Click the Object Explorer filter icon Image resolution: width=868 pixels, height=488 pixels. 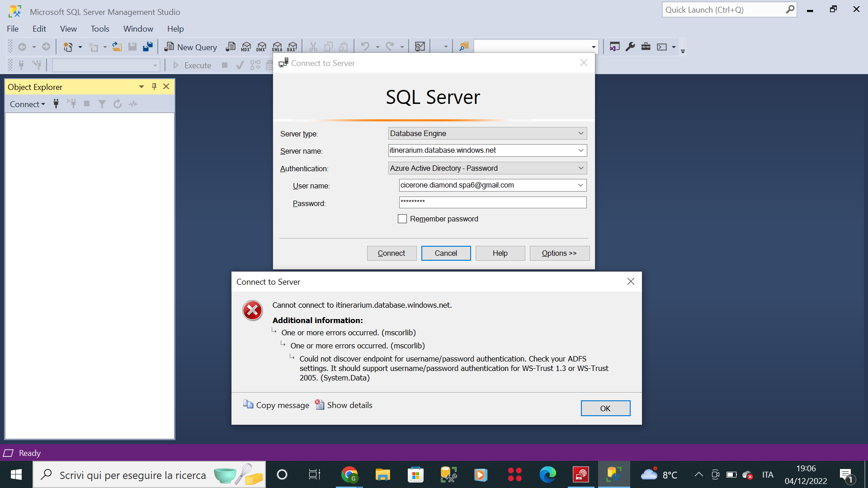[x=102, y=104]
